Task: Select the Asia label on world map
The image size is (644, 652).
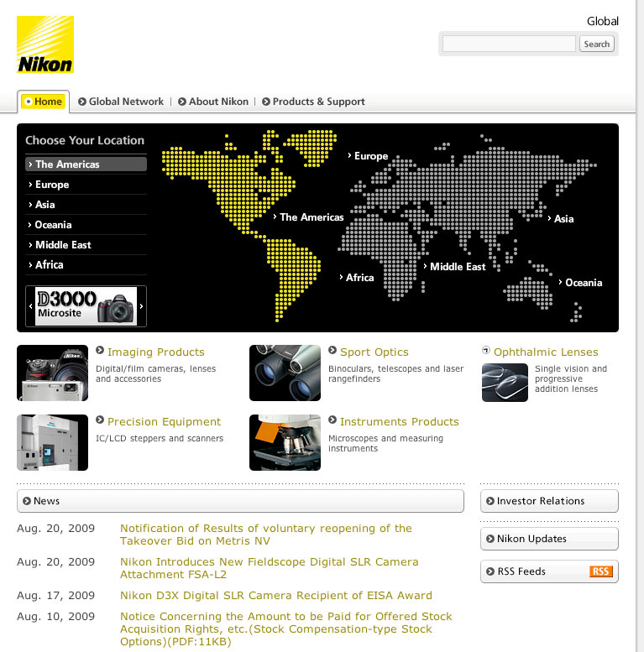Action: pos(563,219)
